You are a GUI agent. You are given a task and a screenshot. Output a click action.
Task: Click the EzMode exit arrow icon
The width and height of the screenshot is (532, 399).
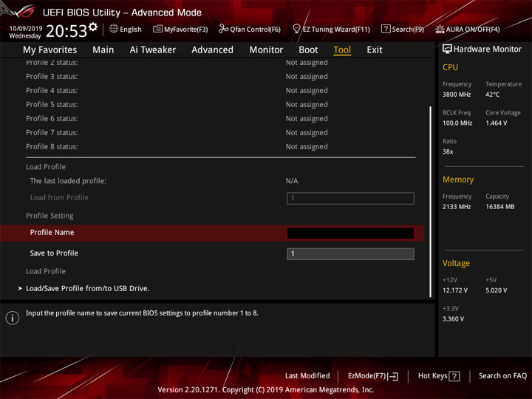point(394,376)
